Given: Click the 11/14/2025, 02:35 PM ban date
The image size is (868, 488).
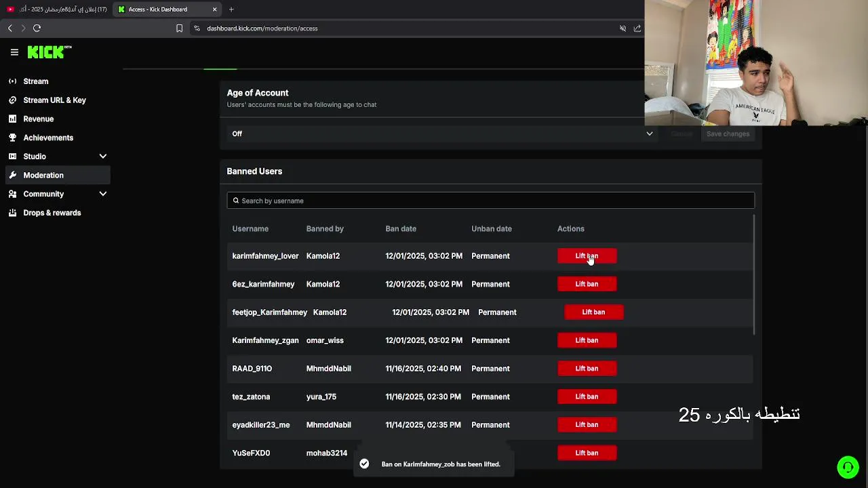Looking at the screenshot, I should (423, 425).
